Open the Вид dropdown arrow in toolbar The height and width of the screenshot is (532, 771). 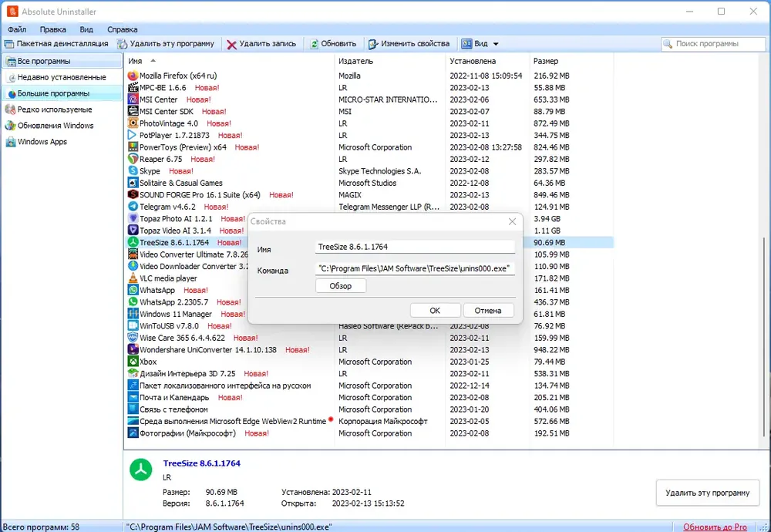[x=496, y=44]
